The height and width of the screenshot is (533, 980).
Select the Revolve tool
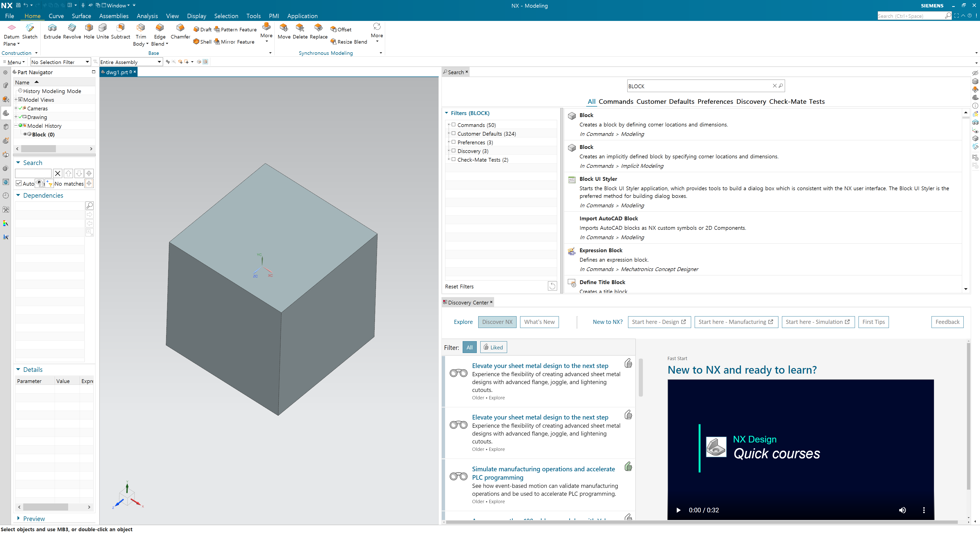pyautogui.click(x=72, y=31)
